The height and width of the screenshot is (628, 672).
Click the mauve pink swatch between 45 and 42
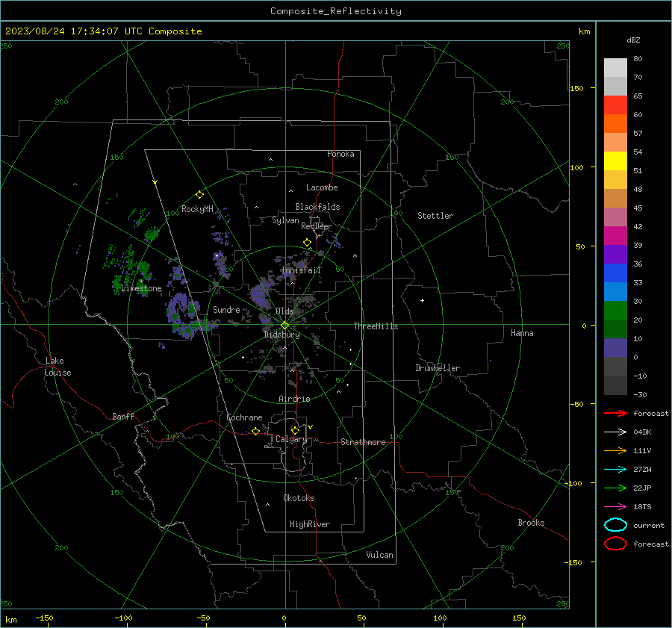coord(615,217)
